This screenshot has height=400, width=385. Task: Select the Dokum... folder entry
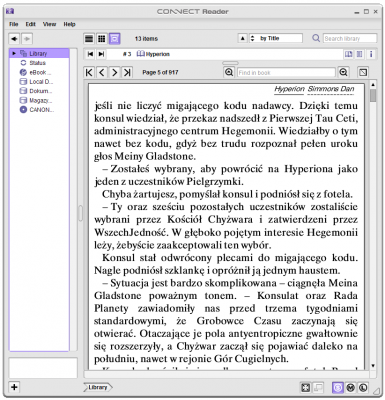[x=40, y=91]
